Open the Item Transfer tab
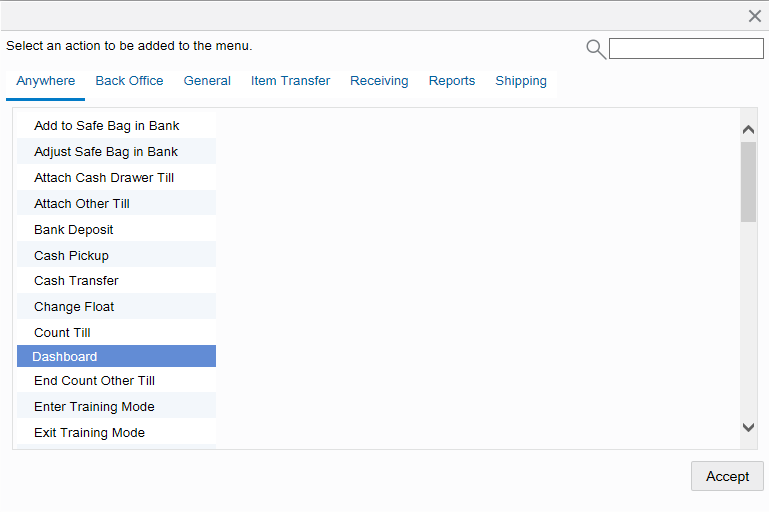The height and width of the screenshot is (512, 769). coord(290,81)
